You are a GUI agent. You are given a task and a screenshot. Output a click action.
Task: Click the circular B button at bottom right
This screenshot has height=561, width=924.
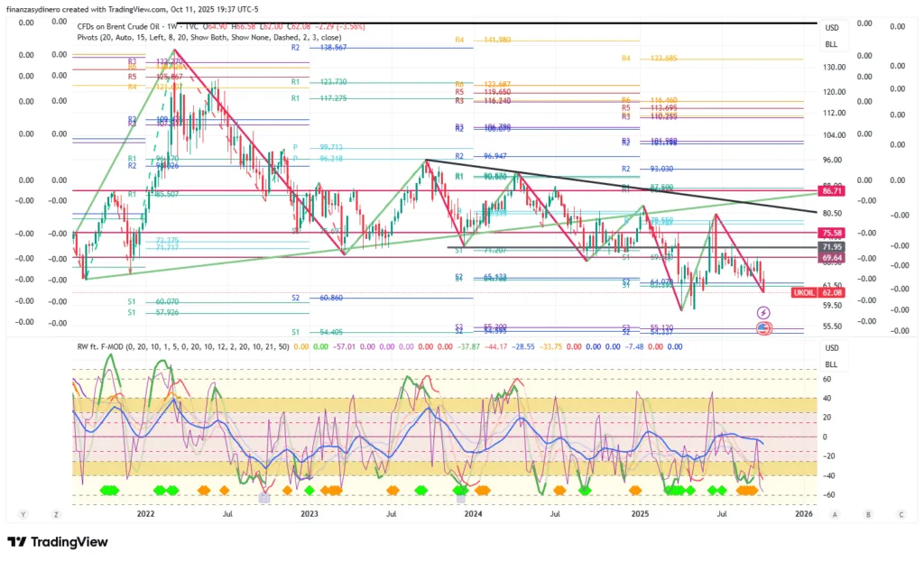867,514
